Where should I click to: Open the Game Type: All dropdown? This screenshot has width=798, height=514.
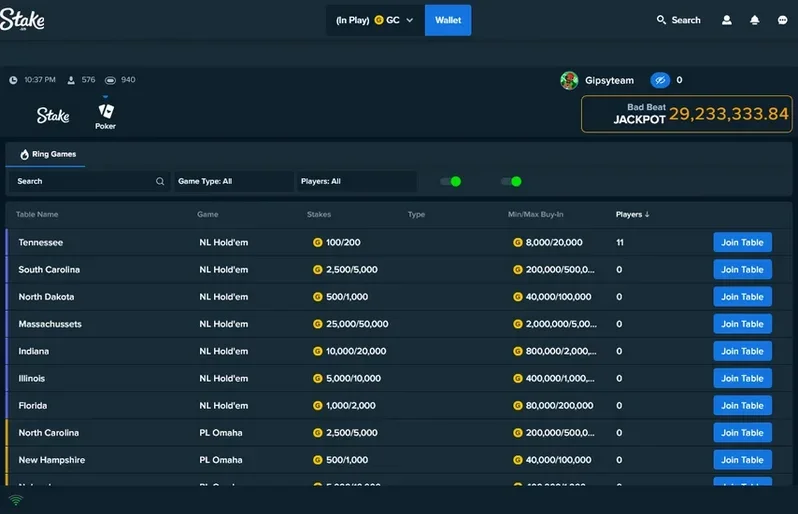point(232,182)
